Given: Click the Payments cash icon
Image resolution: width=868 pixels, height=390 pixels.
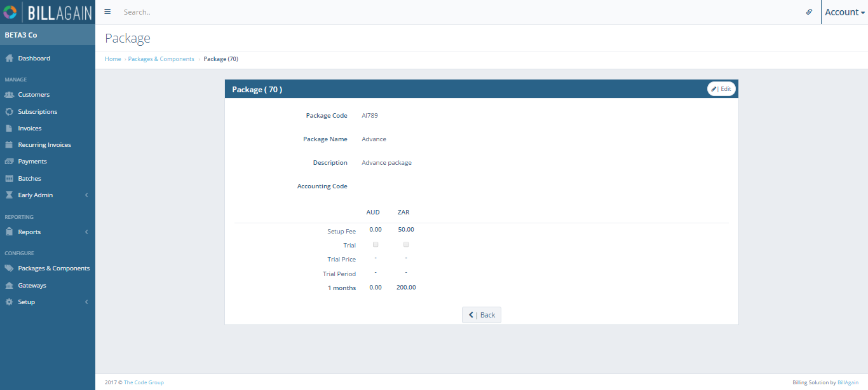Looking at the screenshot, I should (x=10, y=162).
